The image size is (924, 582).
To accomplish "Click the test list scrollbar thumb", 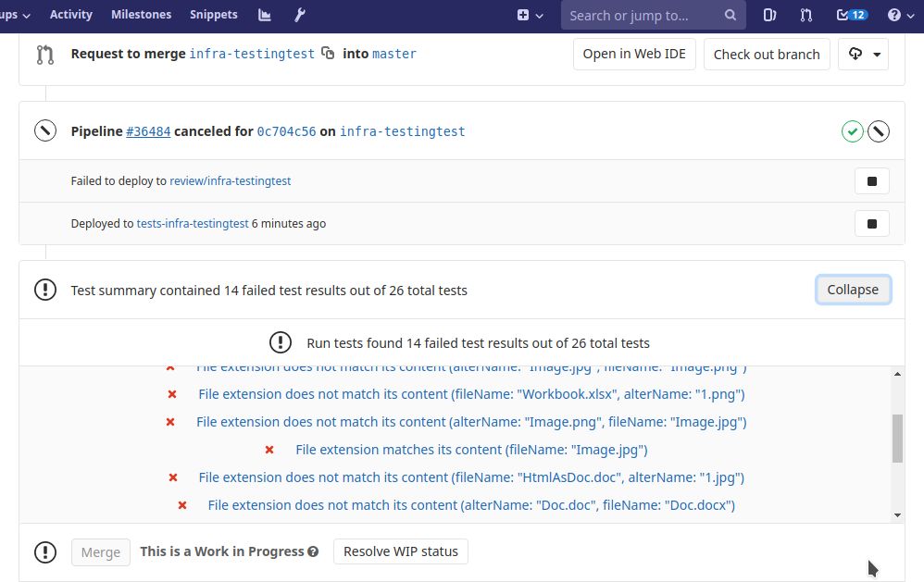I will point(897,439).
